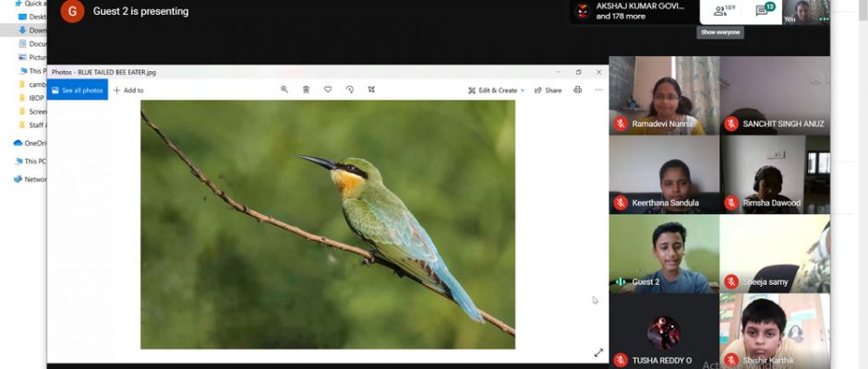Open Screenshots folder in File Explorer sidebar
Viewport: 868px width, 369px height.
[x=32, y=112]
